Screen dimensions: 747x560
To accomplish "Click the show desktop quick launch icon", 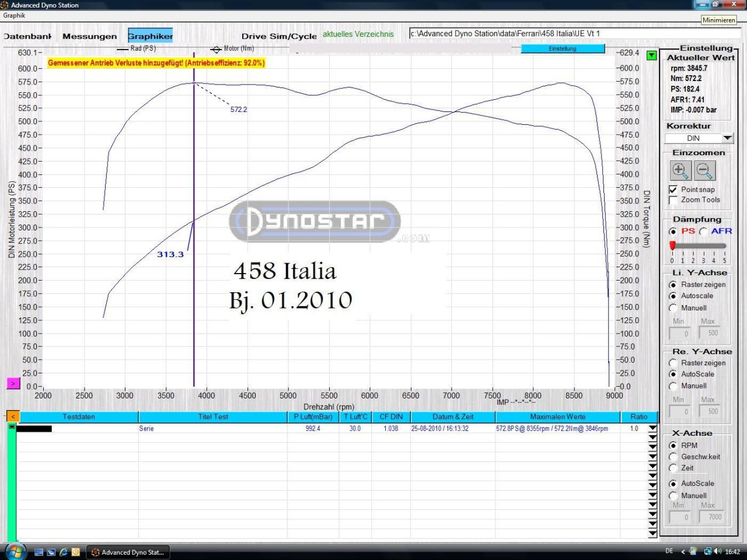I will [x=39, y=552].
